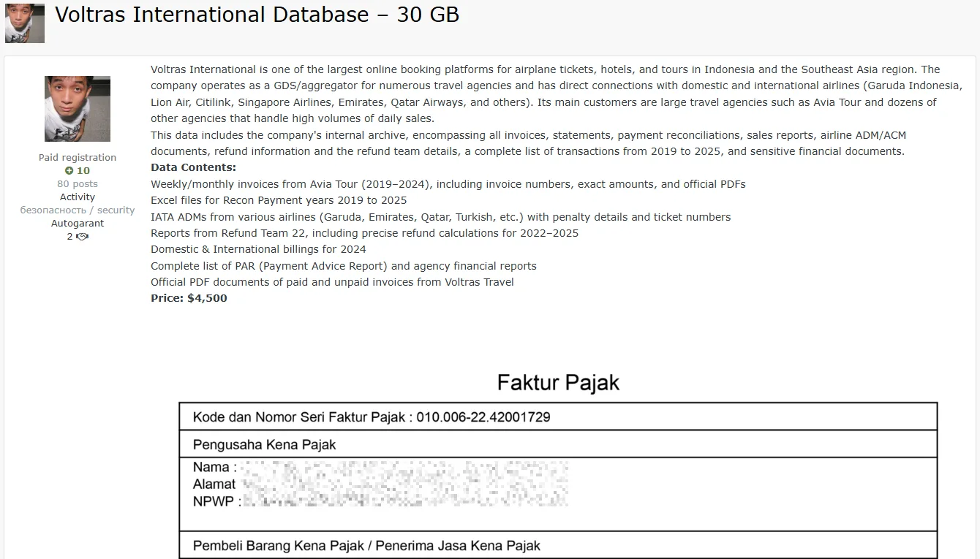Open the poster's large profile avatar

[x=78, y=109]
